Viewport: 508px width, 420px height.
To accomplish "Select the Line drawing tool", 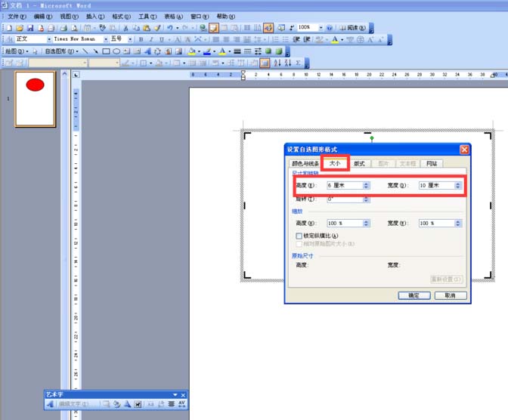I will pyautogui.click(x=85, y=51).
